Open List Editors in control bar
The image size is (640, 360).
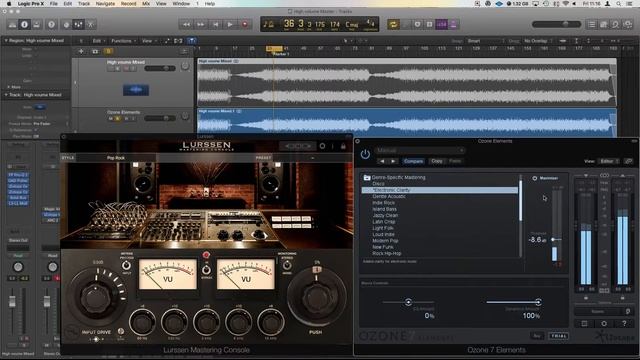pyautogui.click(x=592, y=24)
